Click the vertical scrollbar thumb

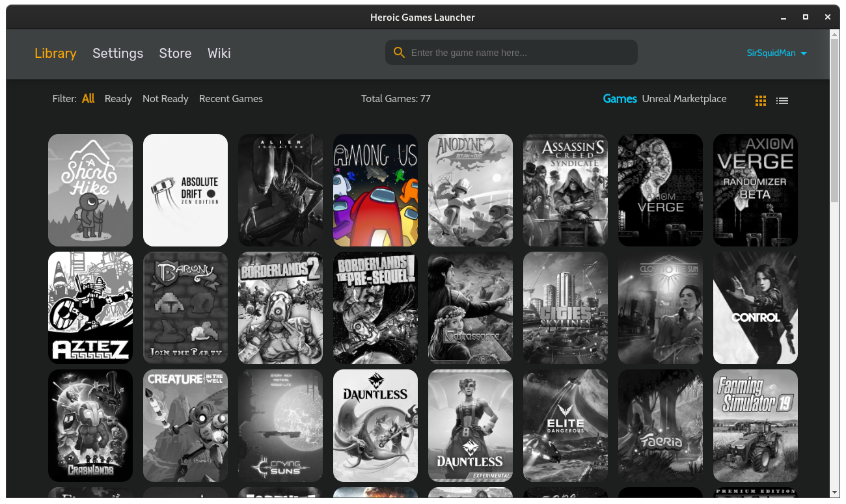(x=834, y=122)
